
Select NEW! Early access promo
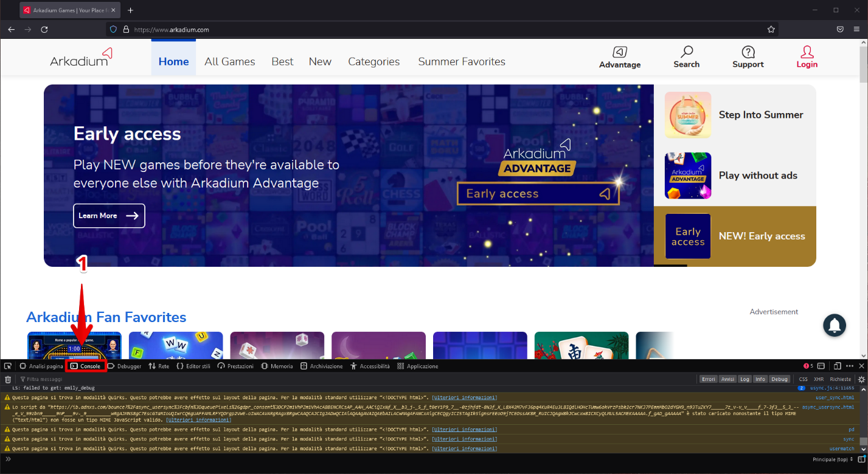tap(735, 236)
